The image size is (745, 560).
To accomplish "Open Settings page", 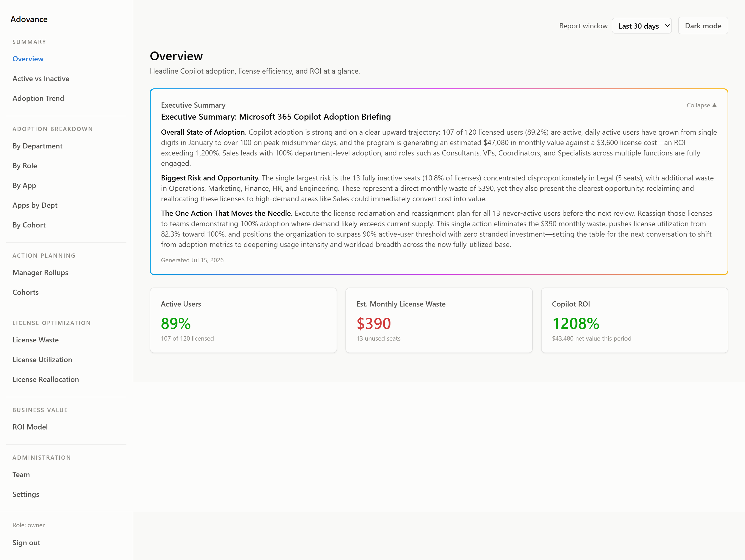I will (26, 494).
